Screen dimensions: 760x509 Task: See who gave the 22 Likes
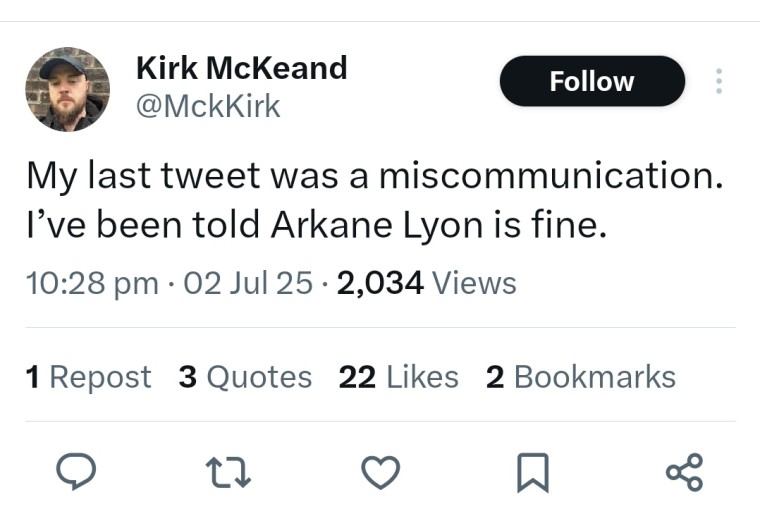point(399,377)
